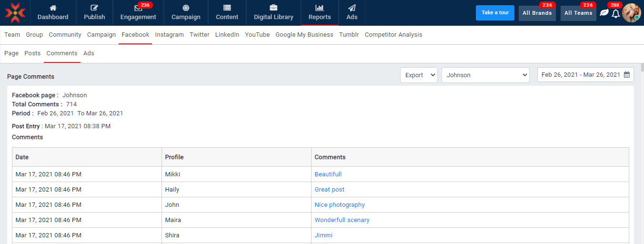This screenshot has width=644, height=244.
Task: Click the app logo in top-left corner
Action: click(15, 13)
